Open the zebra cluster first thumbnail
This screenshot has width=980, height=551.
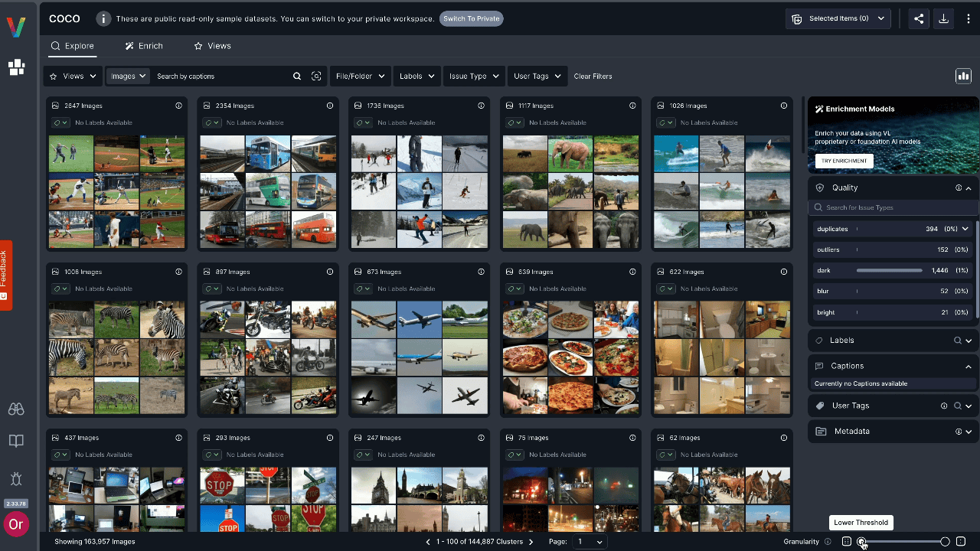pos(70,320)
